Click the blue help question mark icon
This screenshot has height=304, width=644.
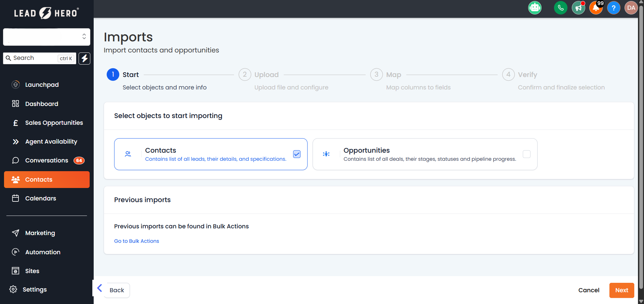click(613, 8)
